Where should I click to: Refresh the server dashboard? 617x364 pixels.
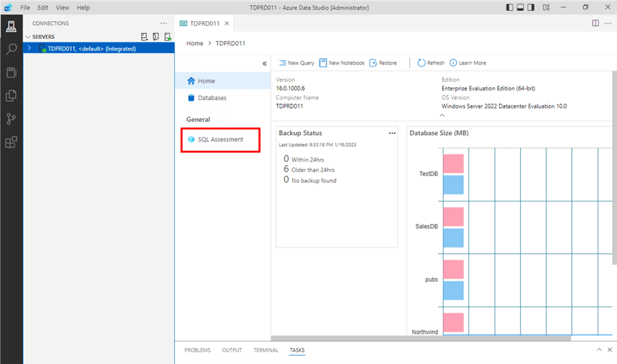pyautogui.click(x=431, y=63)
